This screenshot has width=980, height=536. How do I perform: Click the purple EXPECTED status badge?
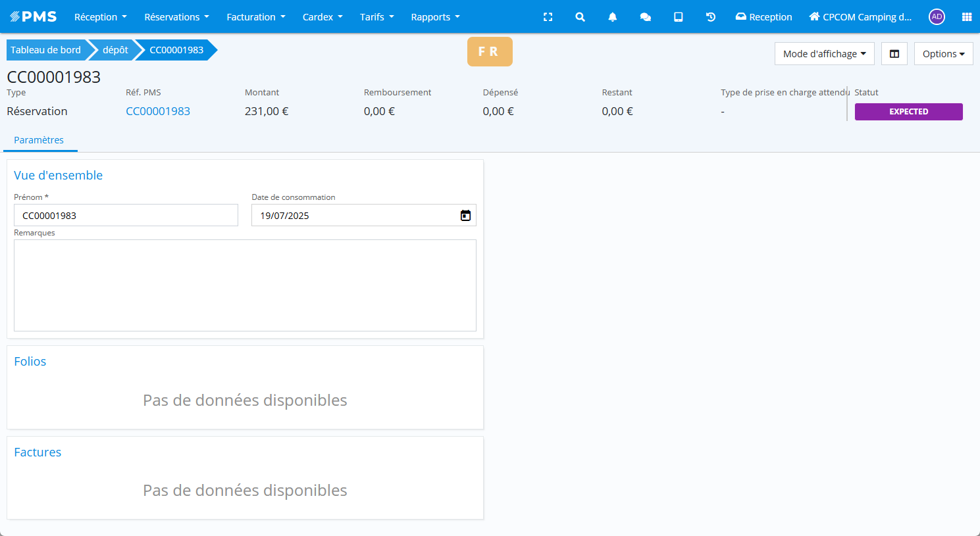[x=908, y=112]
